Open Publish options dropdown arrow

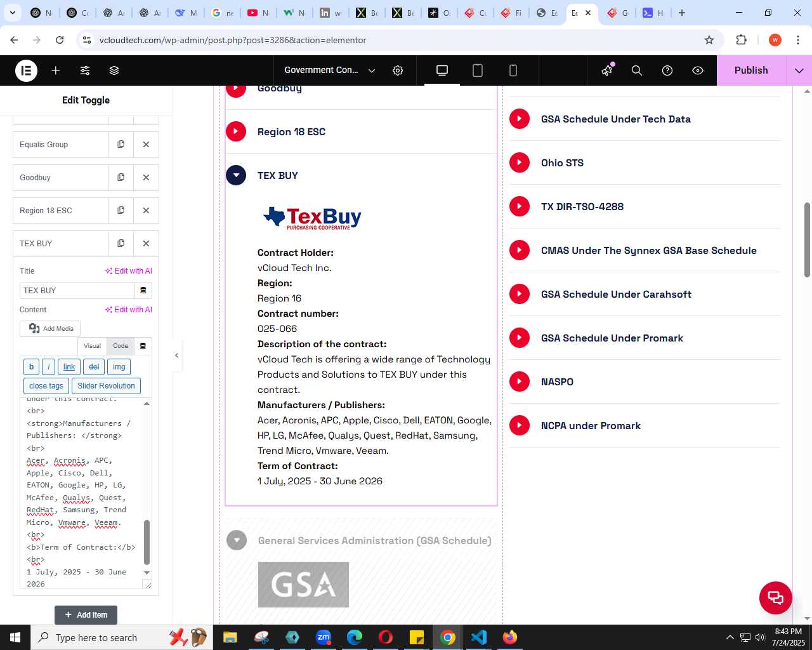tap(799, 70)
